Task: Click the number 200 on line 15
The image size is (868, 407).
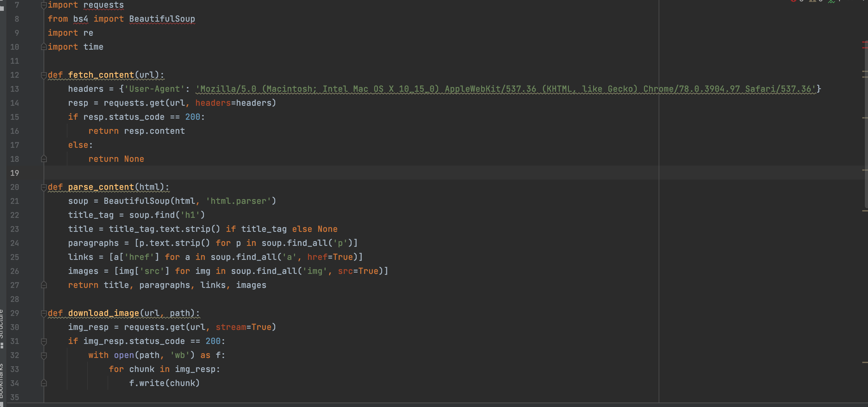Action: pyautogui.click(x=193, y=117)
